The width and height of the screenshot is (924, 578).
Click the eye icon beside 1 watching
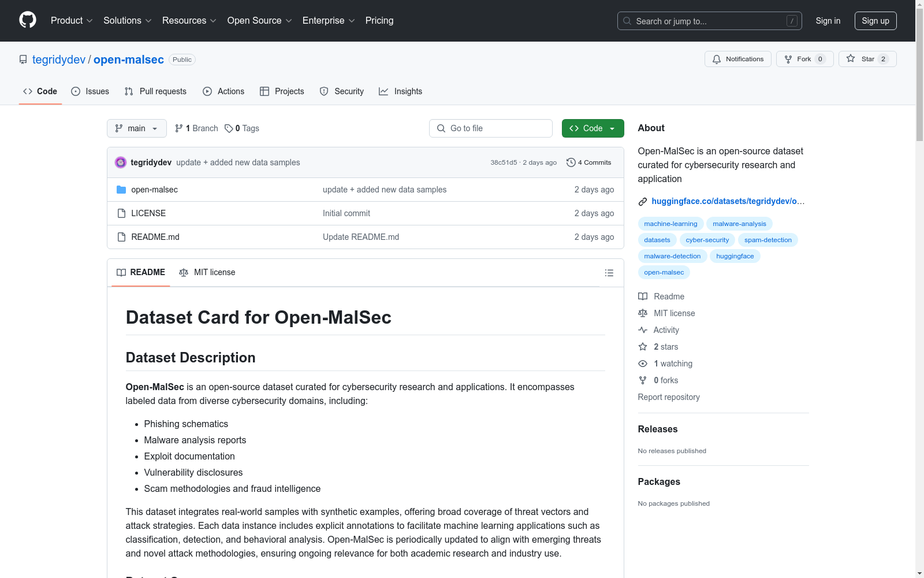[x=643, y=364]
